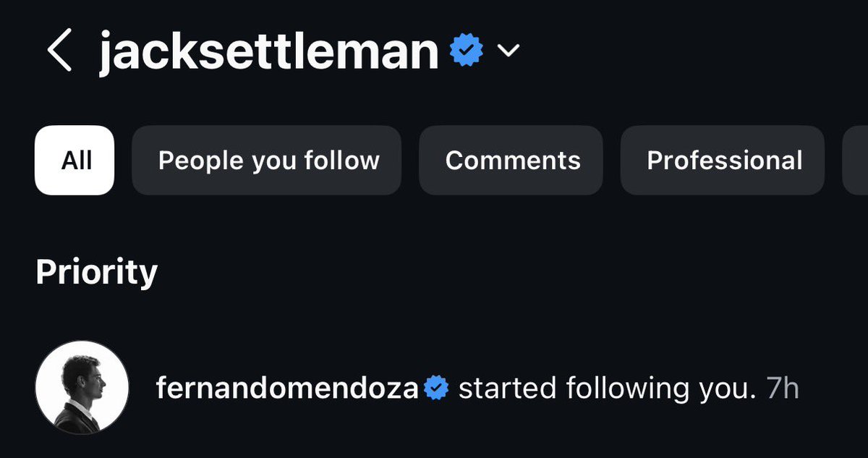Select the All notifications filter
868x458 pixels.
[x=75, y=161]
